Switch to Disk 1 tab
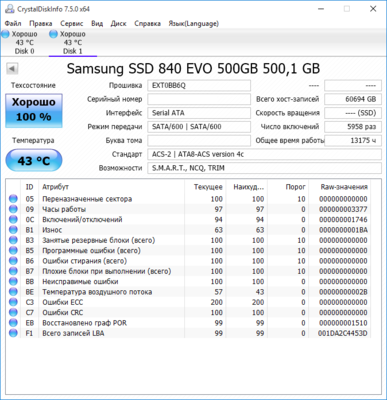Image resolution: width=387 pixels, height=400 pixels. tap(72, 43)
